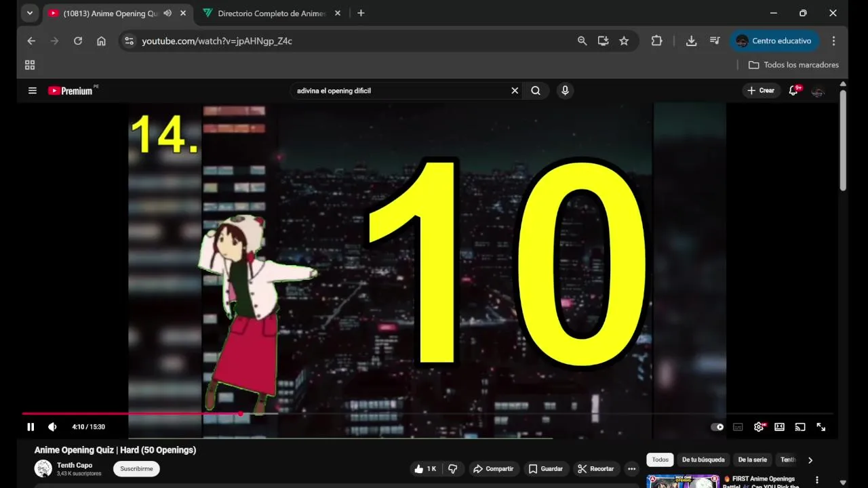Subscribe with the Suscribirme button

click(x=137, y=468)
